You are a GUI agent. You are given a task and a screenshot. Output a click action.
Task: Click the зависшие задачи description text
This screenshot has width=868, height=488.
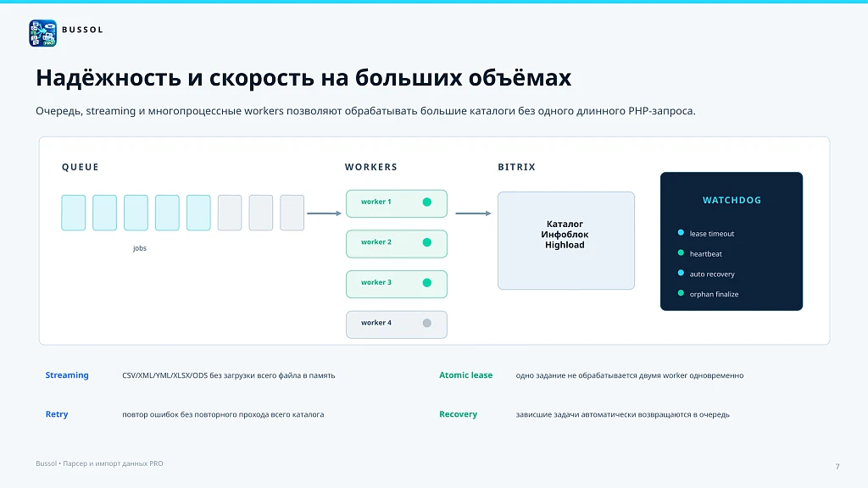click(623, 414)
